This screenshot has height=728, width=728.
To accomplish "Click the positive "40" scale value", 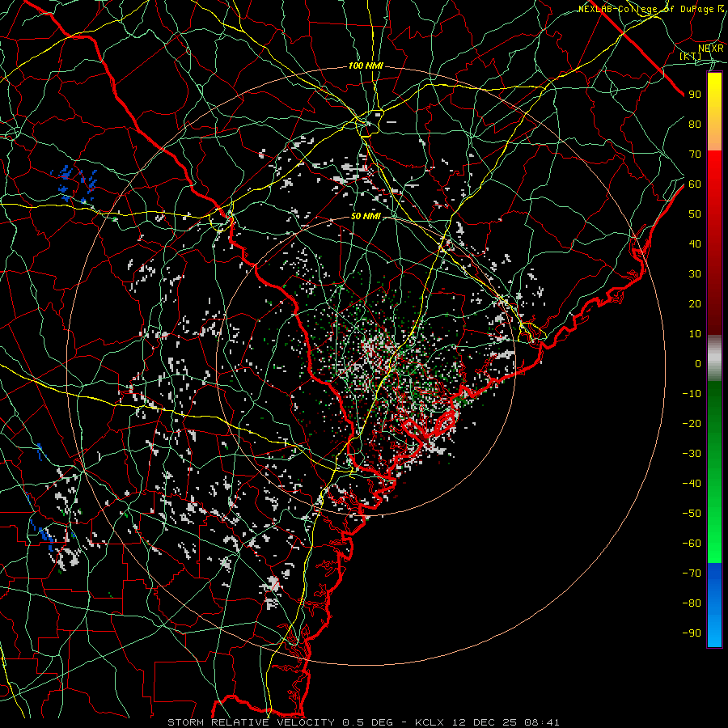I will (695, 244).
